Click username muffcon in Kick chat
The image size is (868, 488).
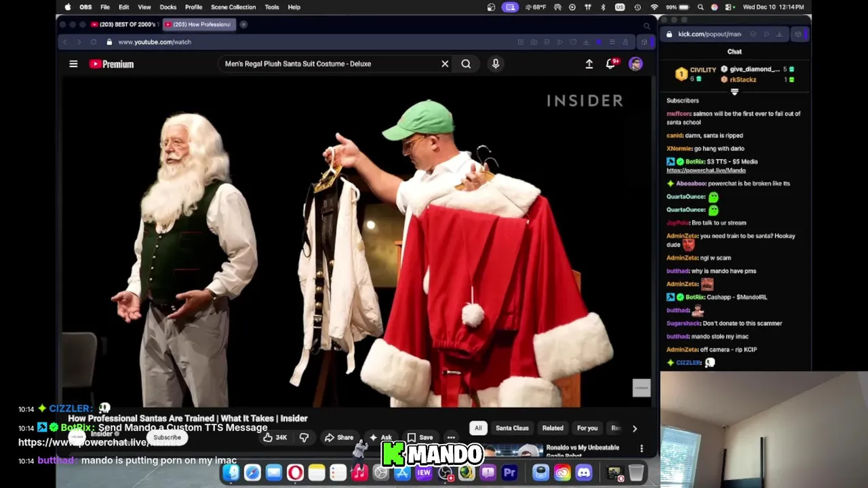pos(678,114)
